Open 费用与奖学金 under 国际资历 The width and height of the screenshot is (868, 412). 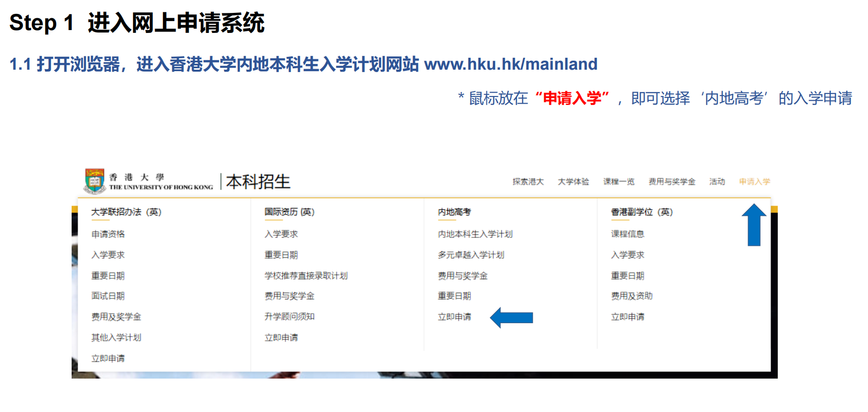pyautogui.click(x=289, y=296)
